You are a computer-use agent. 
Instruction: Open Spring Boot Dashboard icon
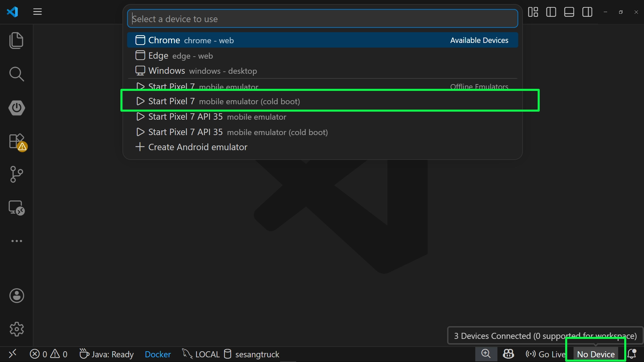[16, 108]
